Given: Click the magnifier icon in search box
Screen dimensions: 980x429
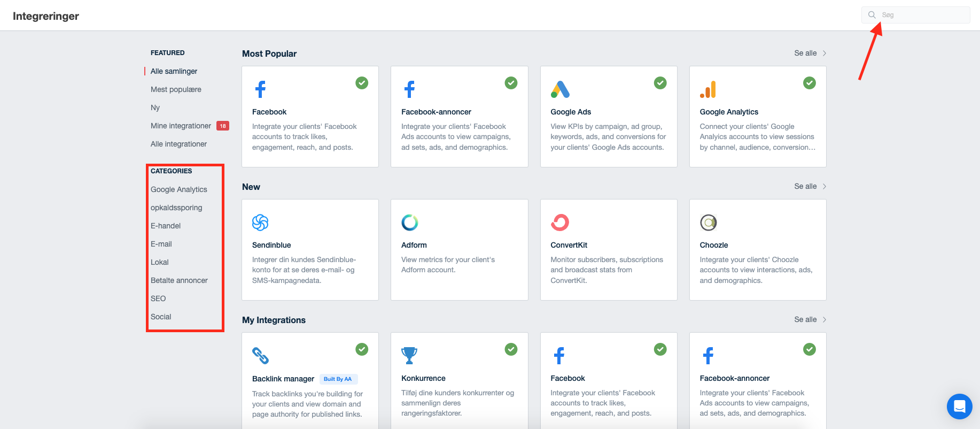Looking at the screenshot, I should click(x=872, y=15).
